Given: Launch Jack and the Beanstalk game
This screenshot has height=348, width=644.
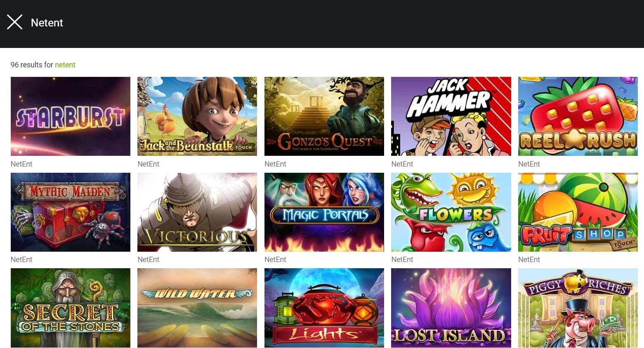Looking at the screenshot, I should point(197,116).
